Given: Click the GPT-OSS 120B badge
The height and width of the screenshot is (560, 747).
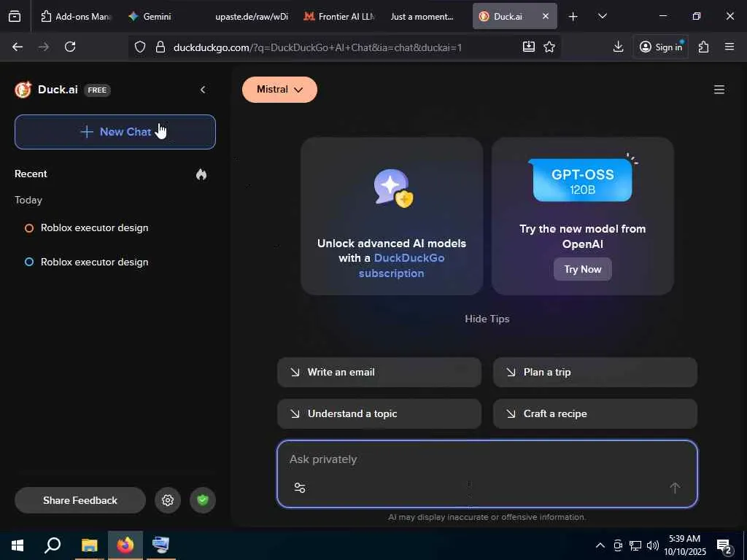Looking at the screenshot, I should [582, 181].
